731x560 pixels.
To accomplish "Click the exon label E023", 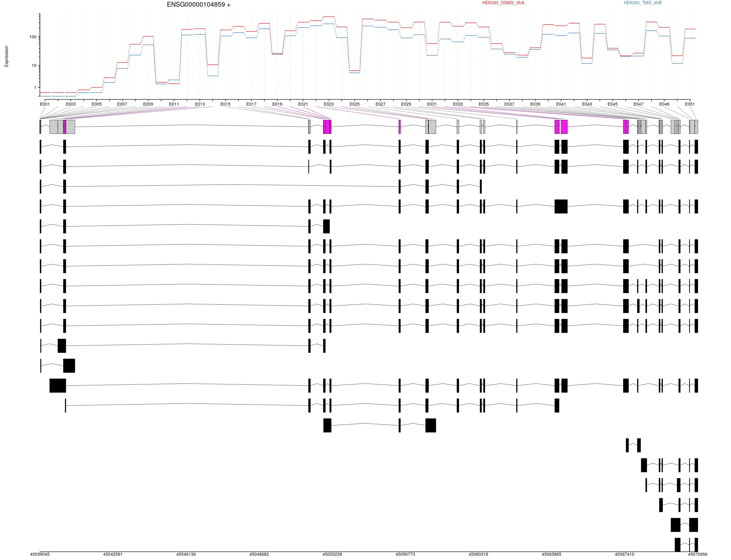I will [x=329, y=104].
